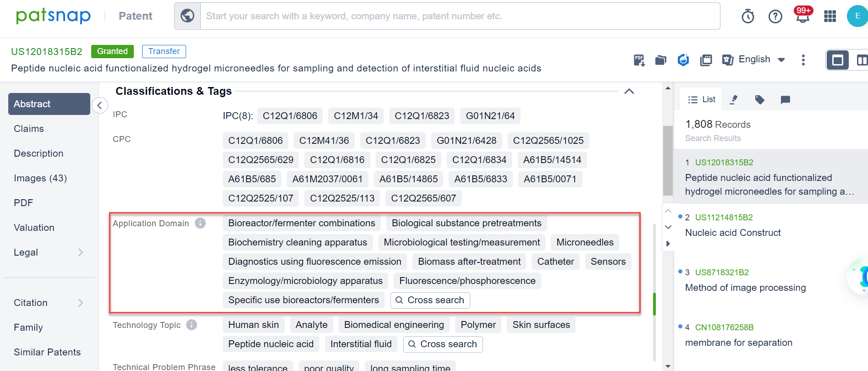
Task: Open the blue hexagon AI assistant icon
Action: point(683,60)
